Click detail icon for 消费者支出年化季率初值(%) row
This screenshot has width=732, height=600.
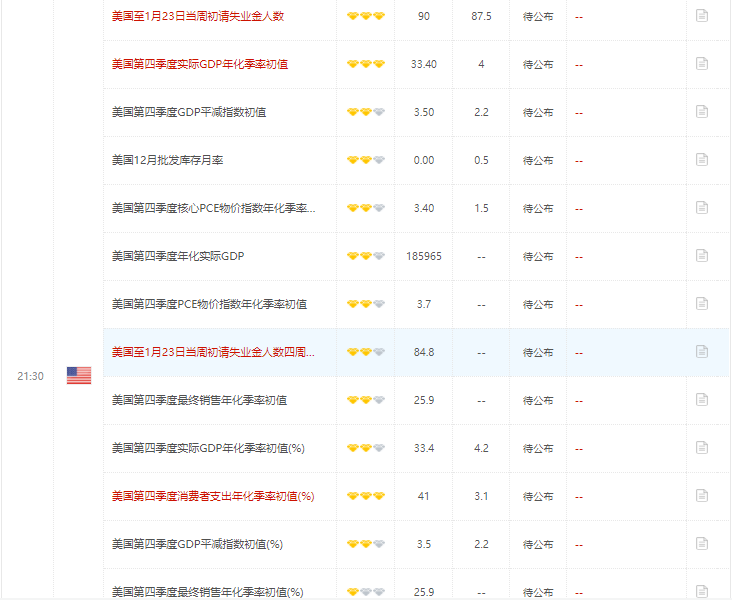point(702,496)
